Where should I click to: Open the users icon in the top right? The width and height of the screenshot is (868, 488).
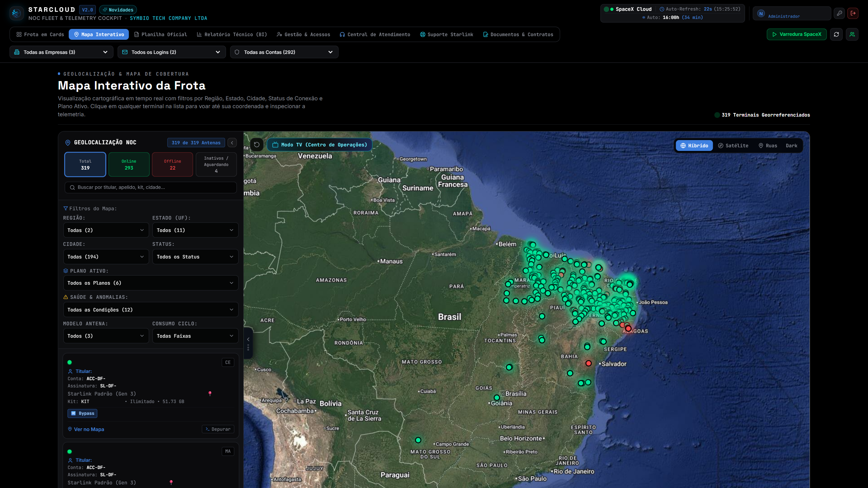click(x=852, y=34)
